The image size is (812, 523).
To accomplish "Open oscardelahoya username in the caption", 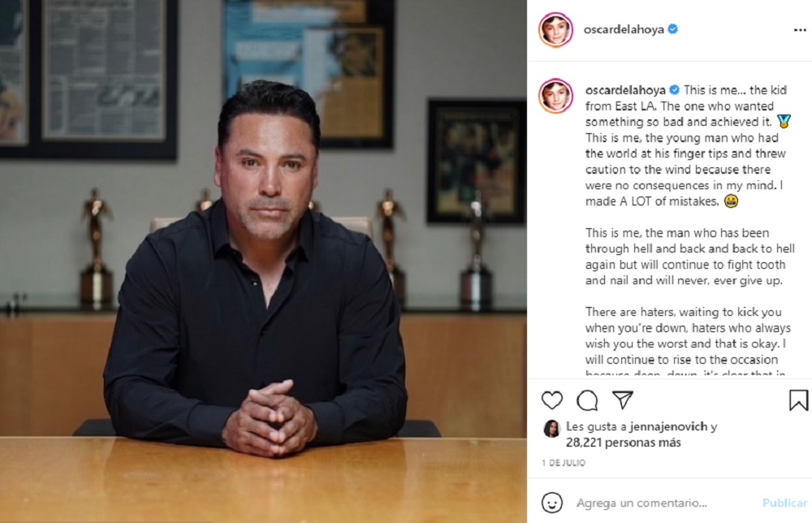I will (625, 90).
